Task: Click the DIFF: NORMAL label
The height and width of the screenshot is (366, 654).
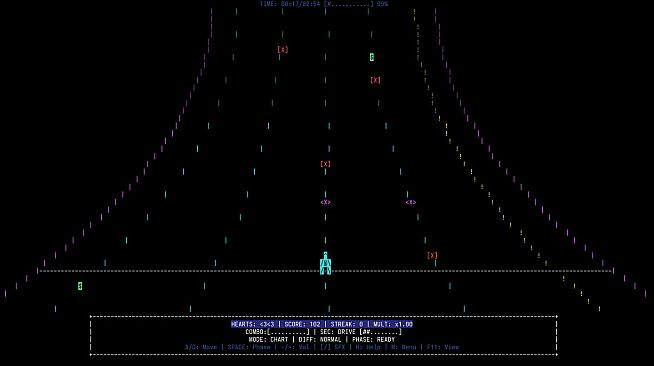Action: (320, 340)
